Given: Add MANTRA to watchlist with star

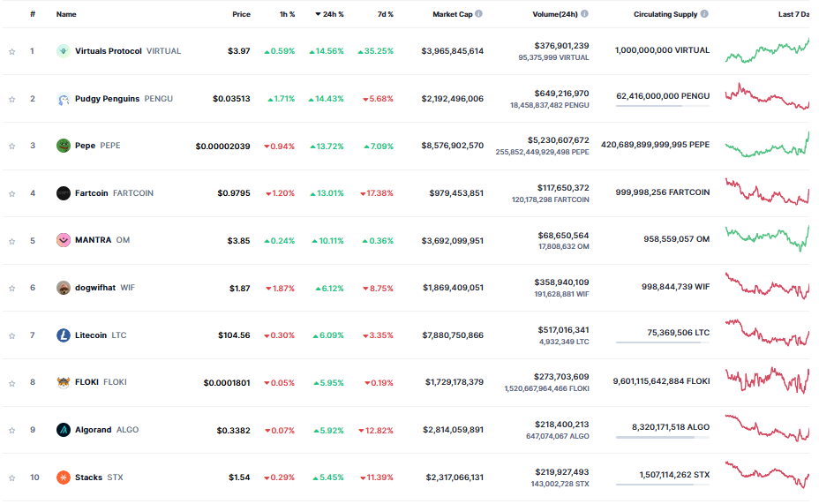Looking at the screenshot, I should (x=12, y=241).
